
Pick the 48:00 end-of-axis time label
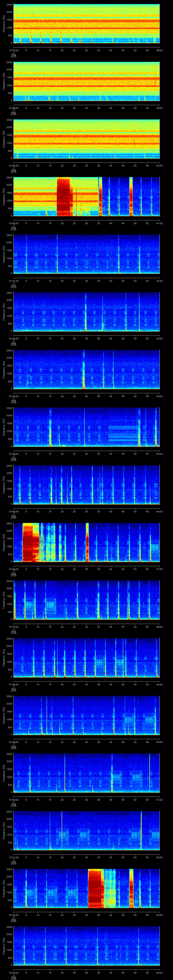point(159,627)
